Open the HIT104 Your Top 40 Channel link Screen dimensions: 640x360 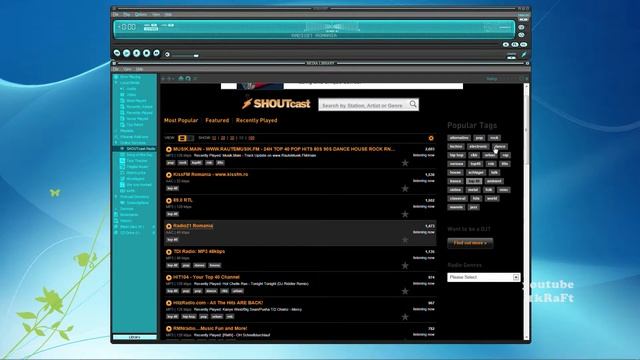[x=206, y=277]
